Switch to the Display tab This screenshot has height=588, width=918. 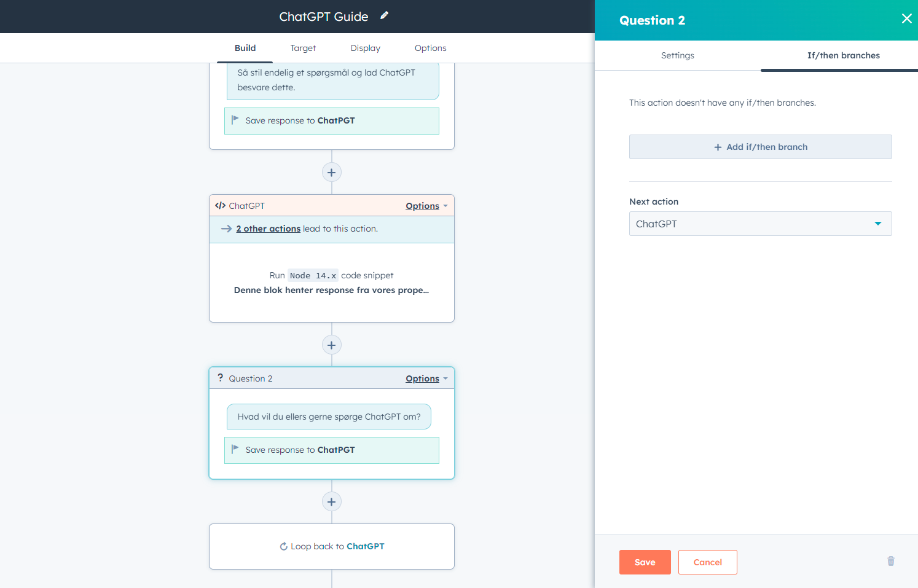point(366,48)
